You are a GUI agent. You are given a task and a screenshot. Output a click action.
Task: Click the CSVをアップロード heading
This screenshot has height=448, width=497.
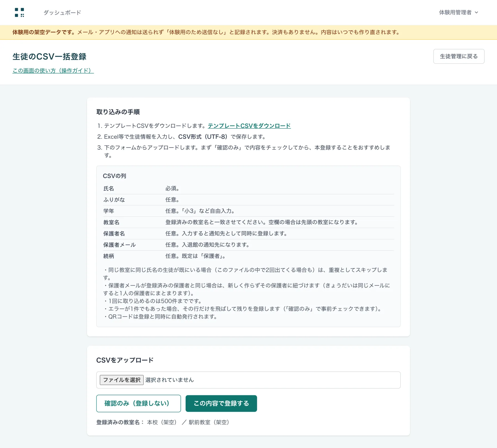[125, 360]
